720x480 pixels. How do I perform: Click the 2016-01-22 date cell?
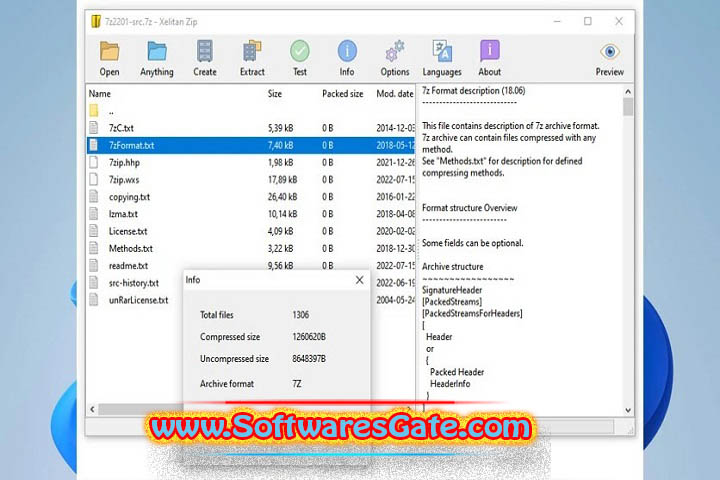coord(395,197)
